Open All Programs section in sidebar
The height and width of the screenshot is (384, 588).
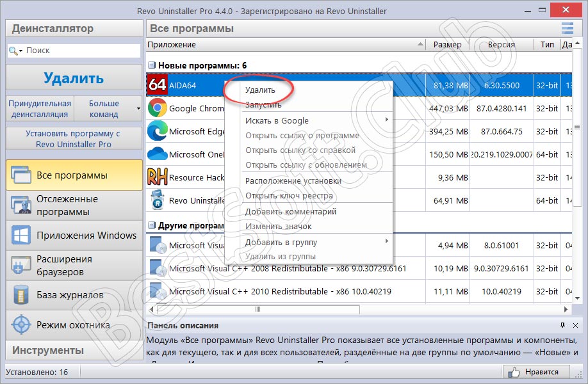[x=74, y=175]
